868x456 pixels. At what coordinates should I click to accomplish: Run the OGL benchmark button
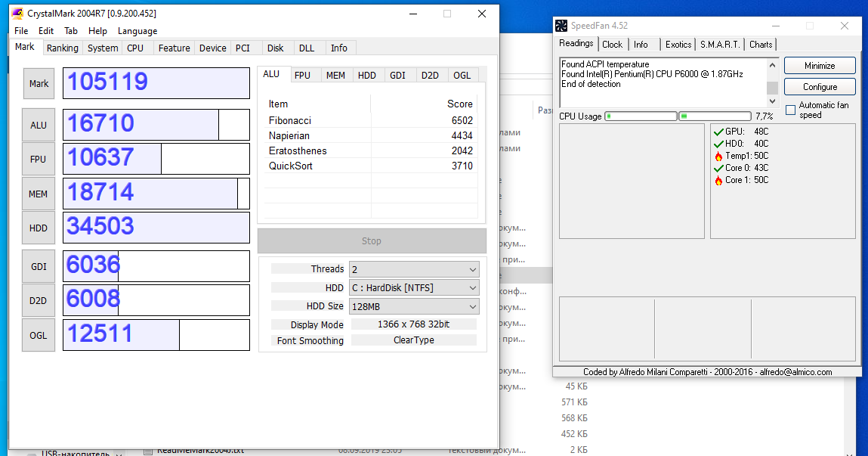click(39, 335)
